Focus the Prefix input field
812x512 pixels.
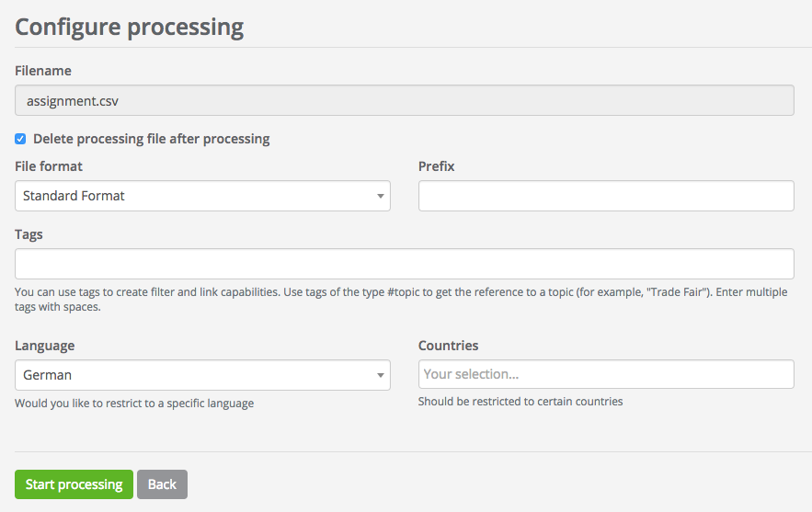605,196
